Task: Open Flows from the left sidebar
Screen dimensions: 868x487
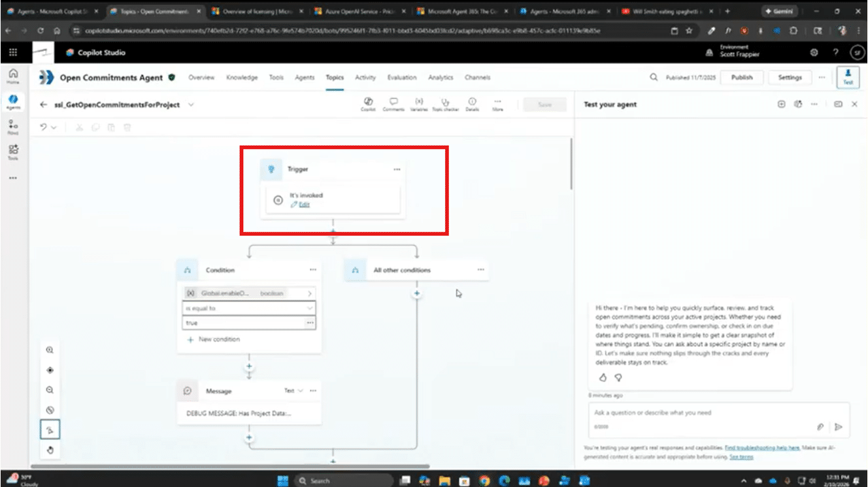Action: click(13, 126)
